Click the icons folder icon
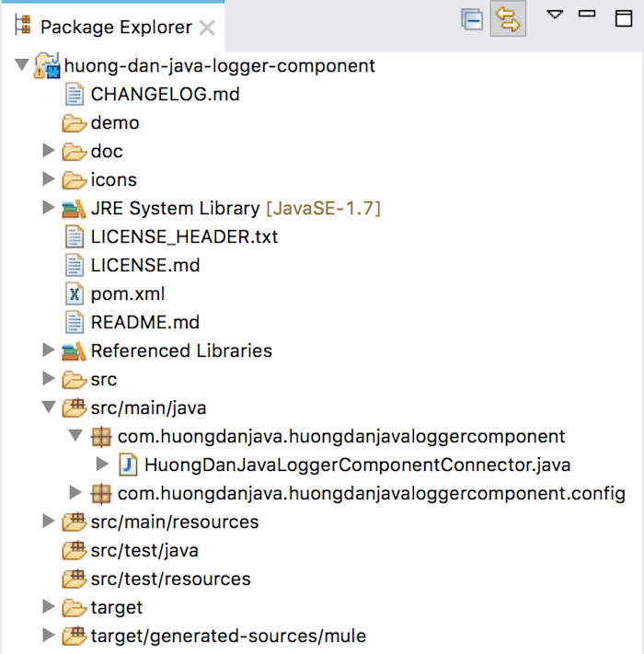 pos(74,180)
